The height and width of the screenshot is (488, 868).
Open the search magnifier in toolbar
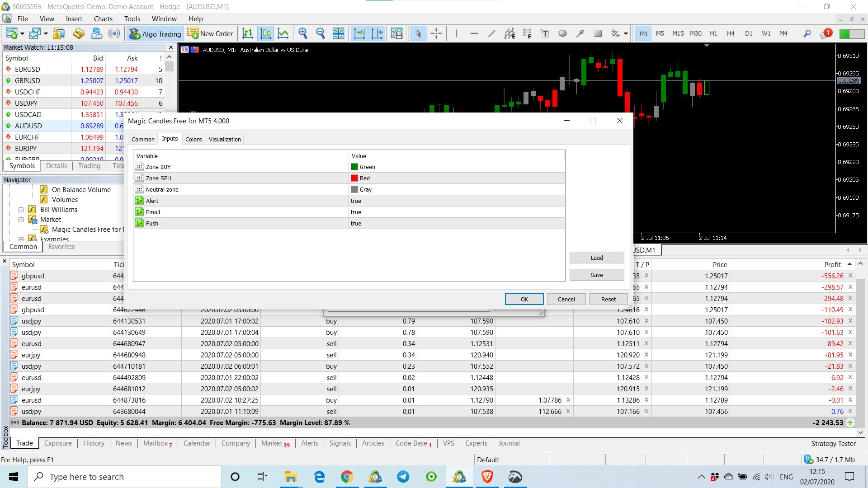(x=807, y=33)
